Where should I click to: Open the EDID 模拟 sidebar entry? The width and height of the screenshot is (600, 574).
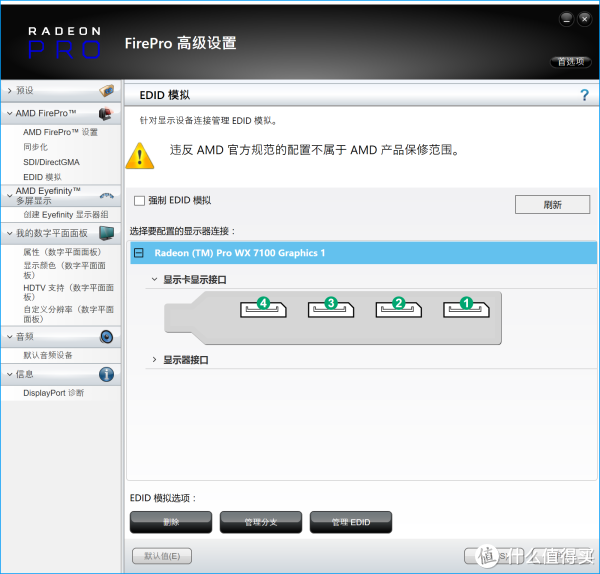(x=42, y=177)
